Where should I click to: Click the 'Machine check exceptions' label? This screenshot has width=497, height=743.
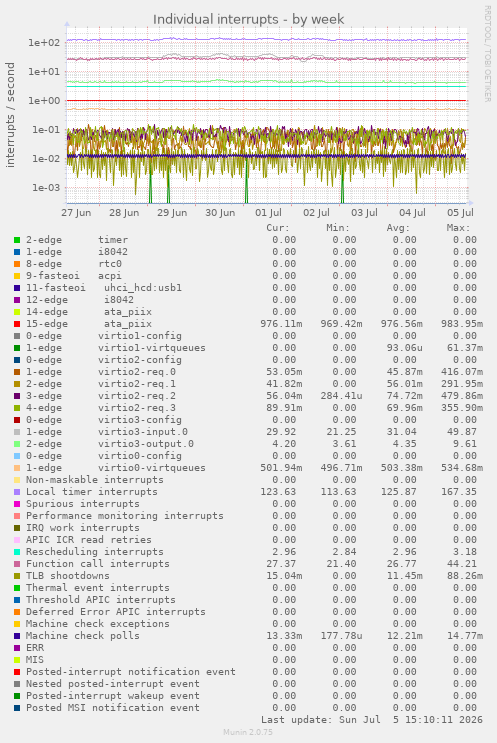tap(98, 624)
